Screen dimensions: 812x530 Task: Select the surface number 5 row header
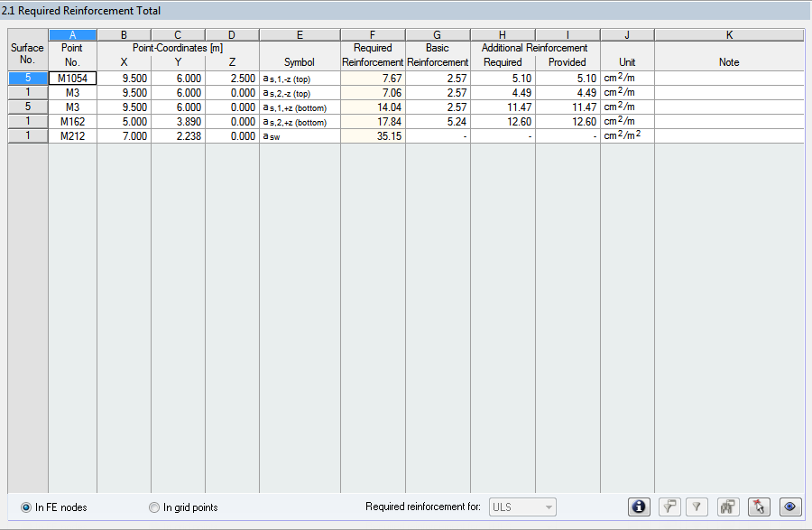(x=26, y=78)
